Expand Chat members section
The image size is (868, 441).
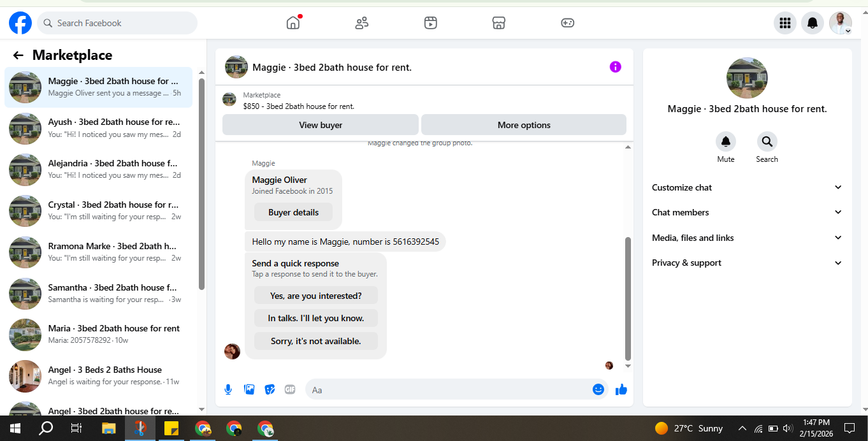coord(747,212)
